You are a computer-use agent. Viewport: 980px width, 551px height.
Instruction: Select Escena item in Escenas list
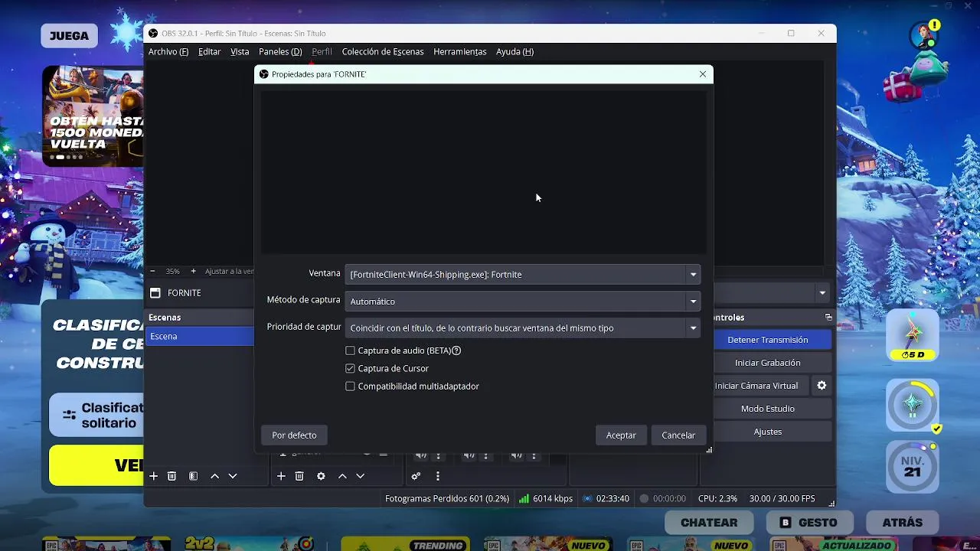pyautogui.click(x=201, y=336)
